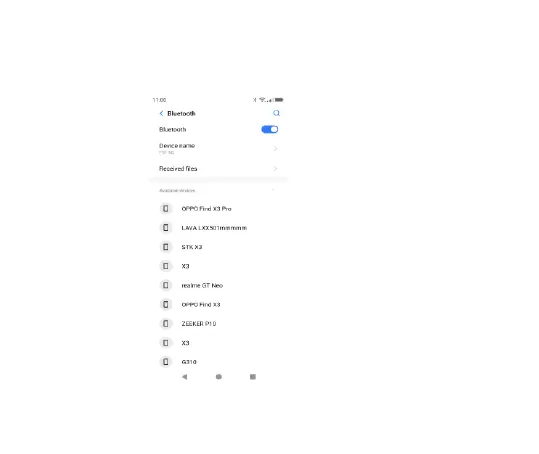This screenshot has width=539, height=454.
Task: Open Received files chevron
Action: 275,168
